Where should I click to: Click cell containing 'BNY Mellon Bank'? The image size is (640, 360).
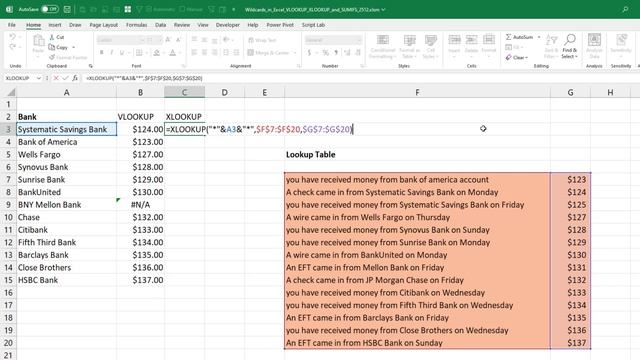point(67,204)
